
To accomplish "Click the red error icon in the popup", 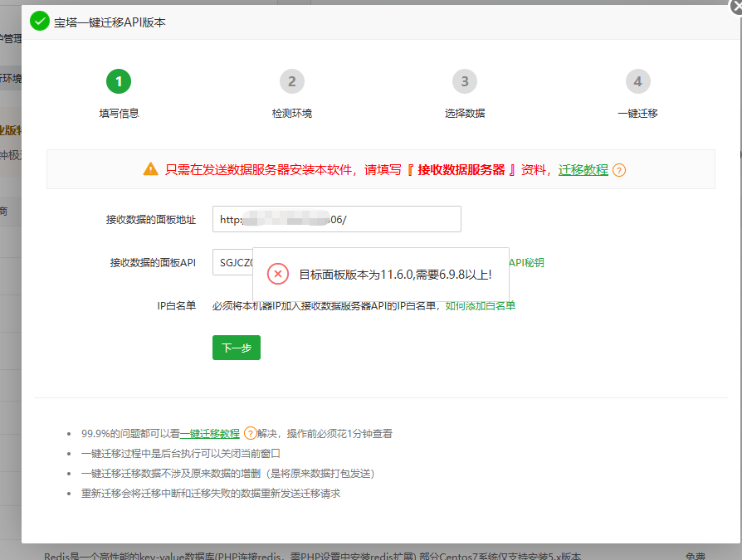I will [x=277, y=274].
